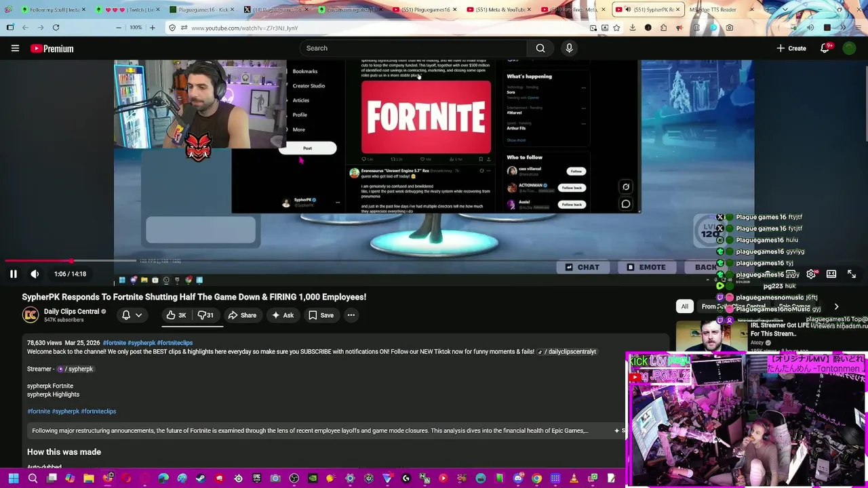Switch to 'Plaguegames16 - Kick' tab
This screenshot has width=868, height=488.
pos(200,9)
